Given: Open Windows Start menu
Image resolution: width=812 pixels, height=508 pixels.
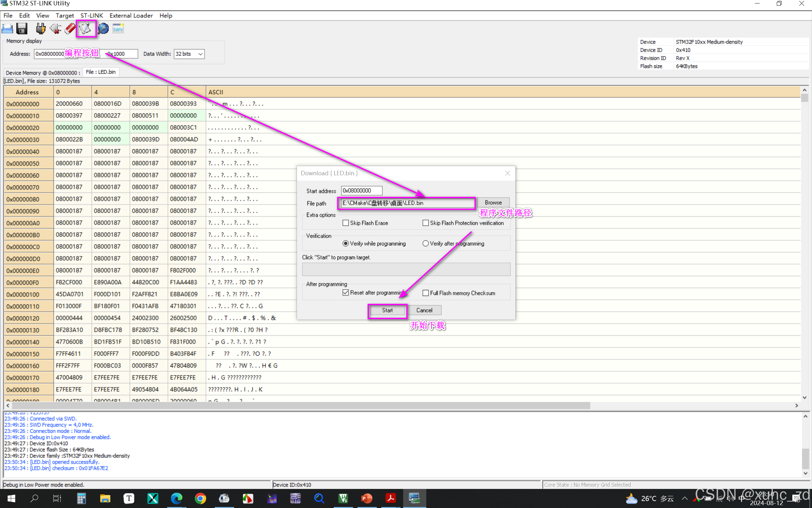Looking at the screenshot, I should click(x=11, y=498).
